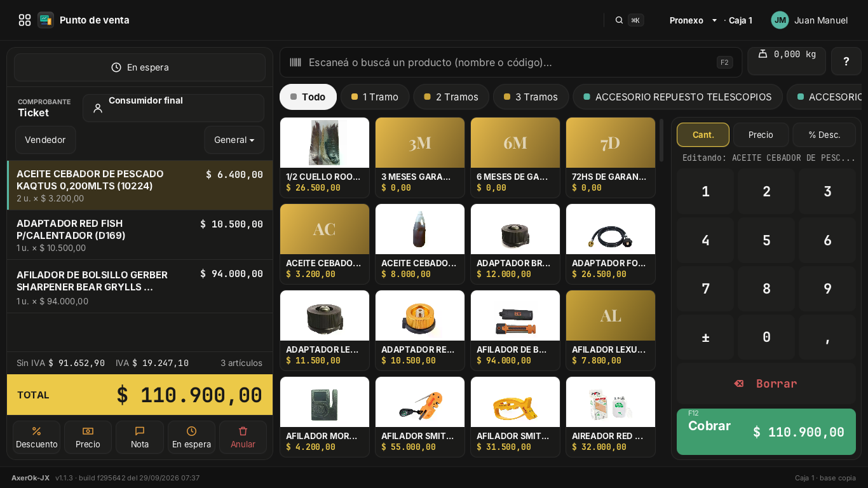
Task: Add the 3 MESES GARA... product card
Action: (x=420, y=158)
